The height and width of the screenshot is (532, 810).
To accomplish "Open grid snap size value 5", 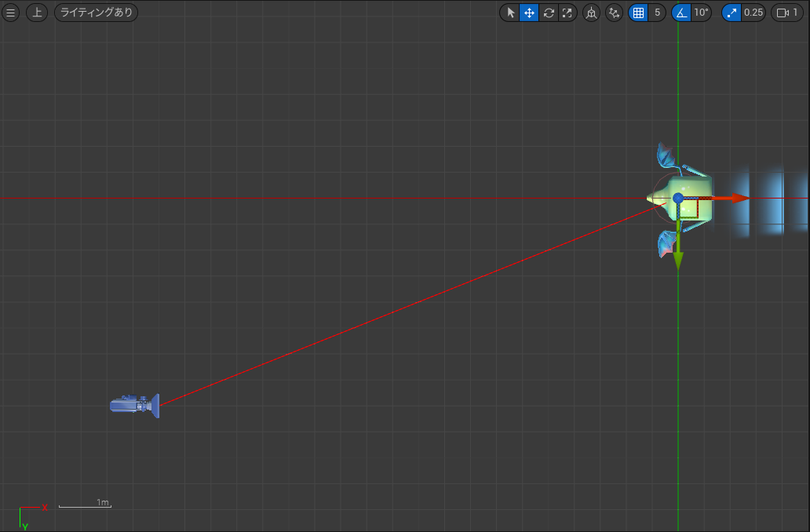I will click(657, 13).
